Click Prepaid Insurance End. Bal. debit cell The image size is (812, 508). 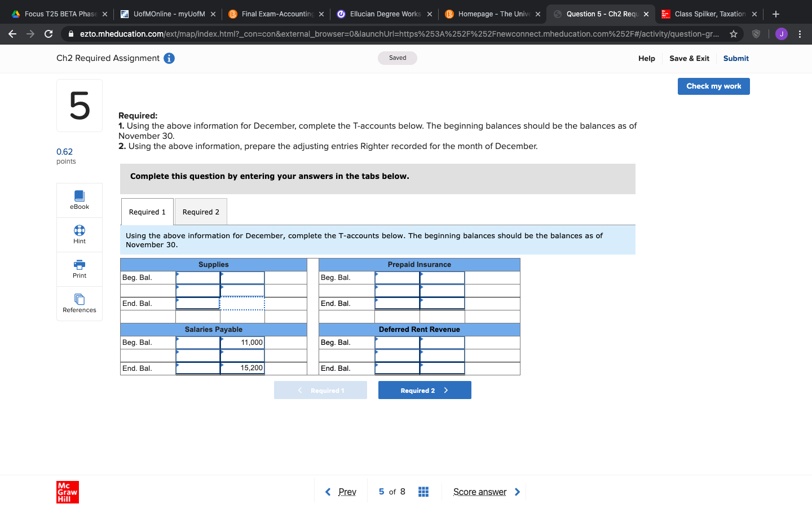tap(398, 304)
